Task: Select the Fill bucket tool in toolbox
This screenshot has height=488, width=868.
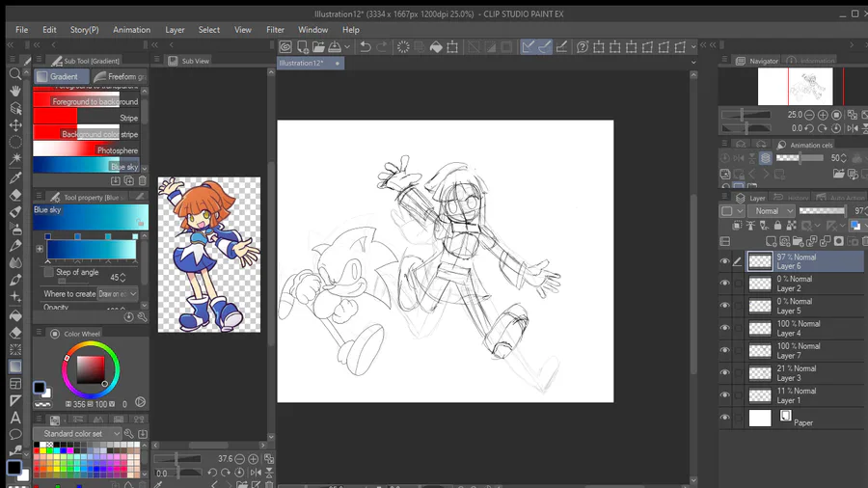Action: pos(15,314)
